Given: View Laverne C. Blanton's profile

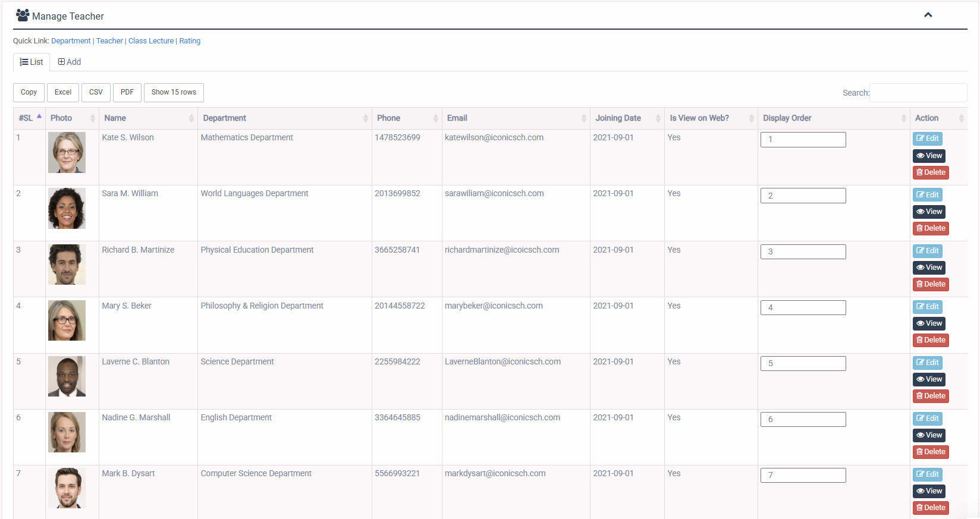Looking at the screenshot, I should click(x=928, y=379).
